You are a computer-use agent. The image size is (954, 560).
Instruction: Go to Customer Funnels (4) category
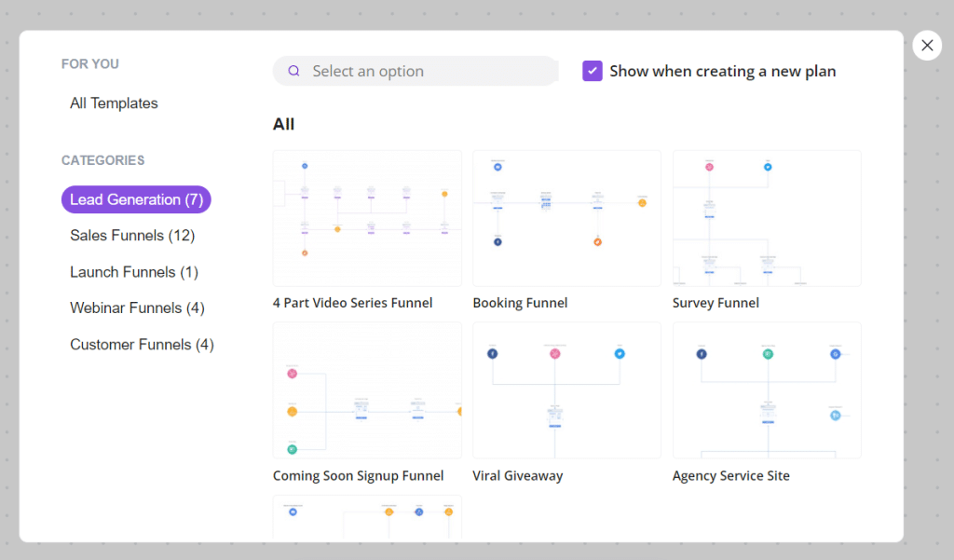[142, 345]
